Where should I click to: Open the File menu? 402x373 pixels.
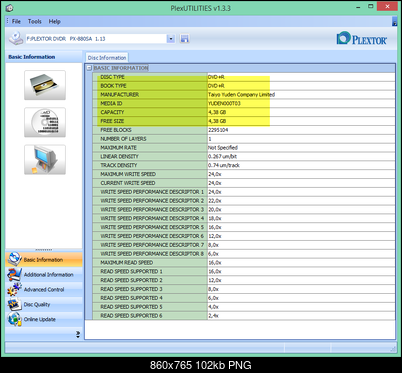[16, 21]
